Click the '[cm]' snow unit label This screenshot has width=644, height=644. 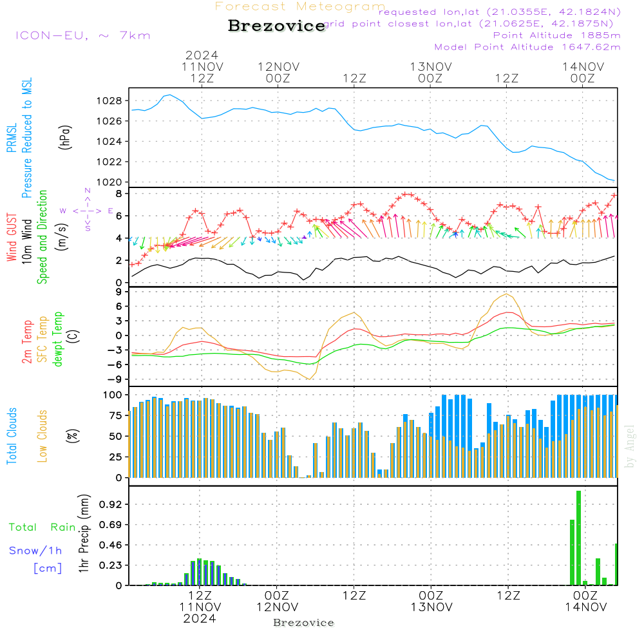(x=48, y=568)
